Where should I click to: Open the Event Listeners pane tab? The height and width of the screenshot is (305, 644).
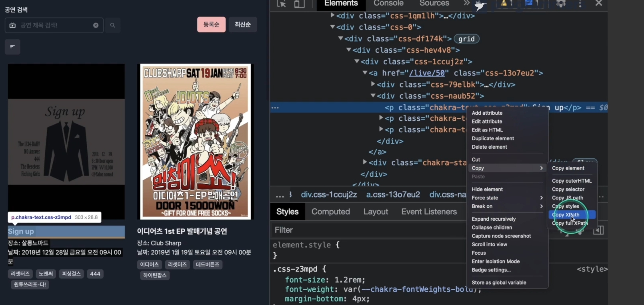pyautogui.click(x=429, y=212)
